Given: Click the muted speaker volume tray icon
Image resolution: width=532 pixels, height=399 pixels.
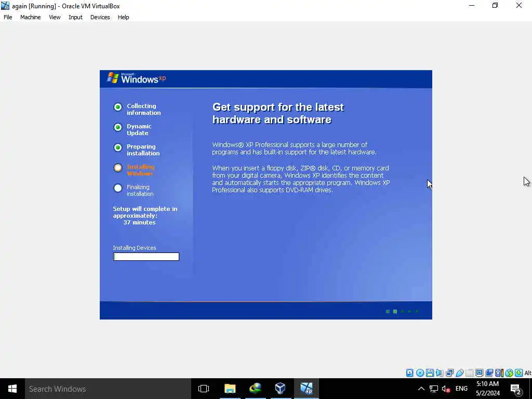Looking at the screenshot, I should pyautogui.click(x=446, y=389).
